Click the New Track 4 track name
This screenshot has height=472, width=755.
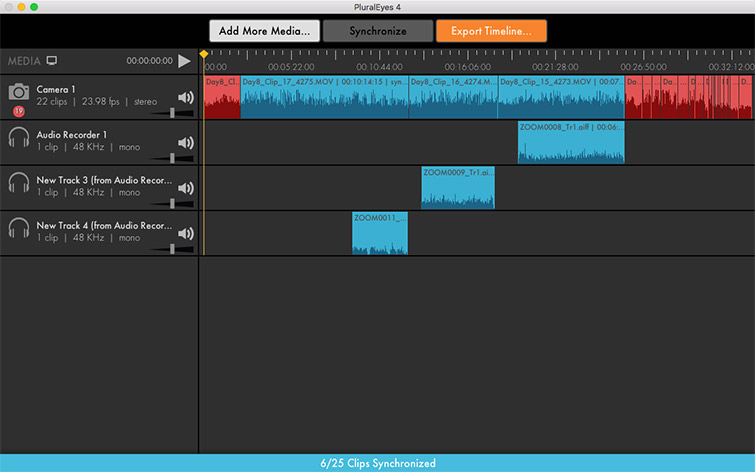104,225
